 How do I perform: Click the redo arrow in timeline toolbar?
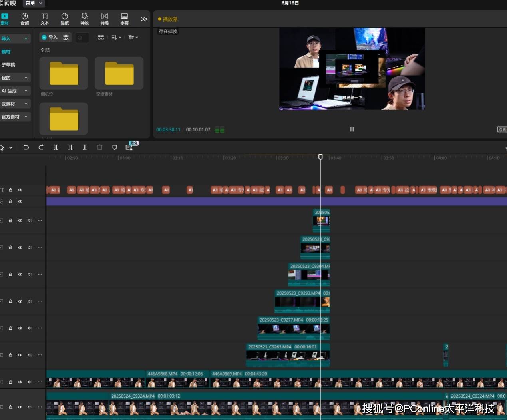point(41,147)
